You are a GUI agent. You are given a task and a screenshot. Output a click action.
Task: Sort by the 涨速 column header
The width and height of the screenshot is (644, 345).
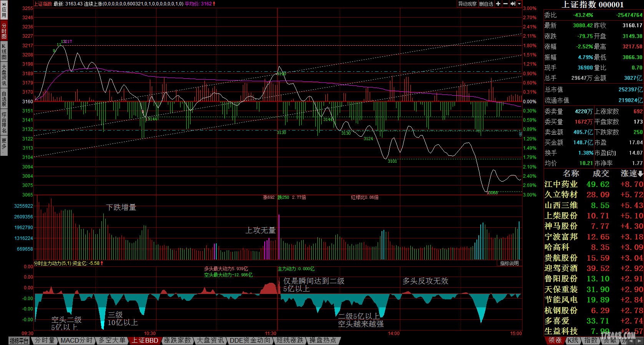click(632, 173)
